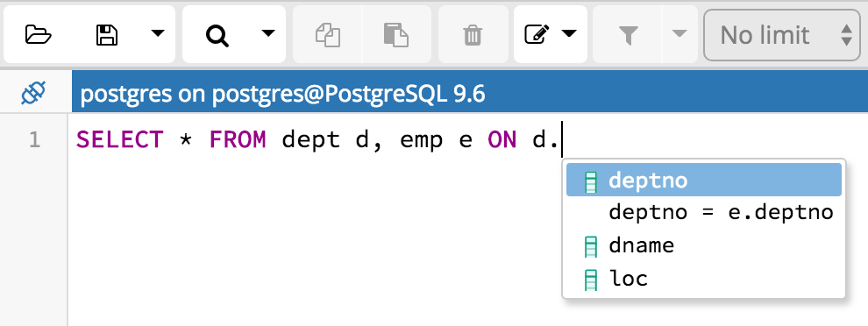
Task: Pick loc column from autocomplete list
Action: (703, 278)
